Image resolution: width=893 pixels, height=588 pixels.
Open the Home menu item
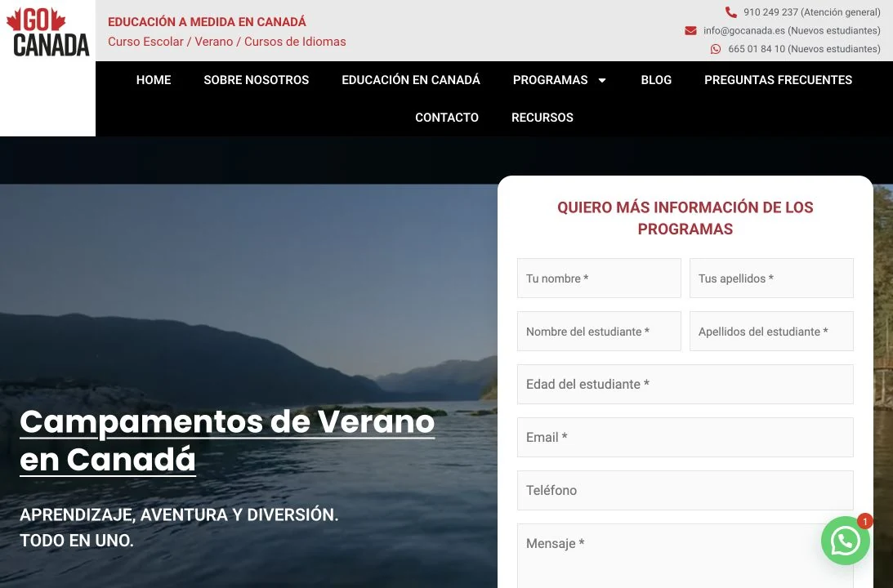click(x=154, y=80)
